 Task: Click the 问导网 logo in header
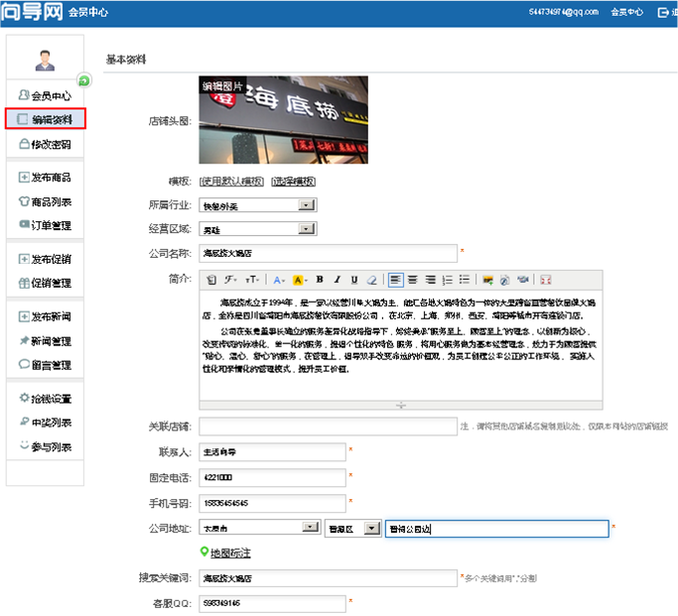click(x=32, y=12)
